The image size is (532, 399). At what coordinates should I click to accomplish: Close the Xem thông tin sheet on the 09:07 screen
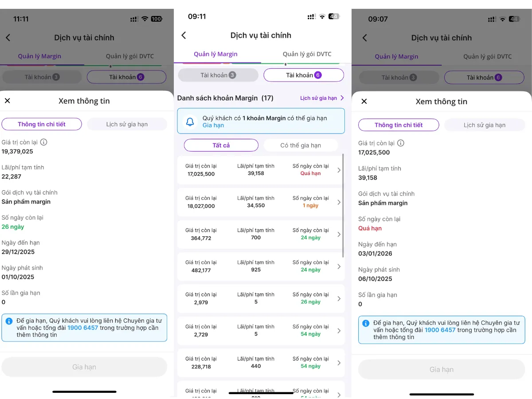(364, 102)
